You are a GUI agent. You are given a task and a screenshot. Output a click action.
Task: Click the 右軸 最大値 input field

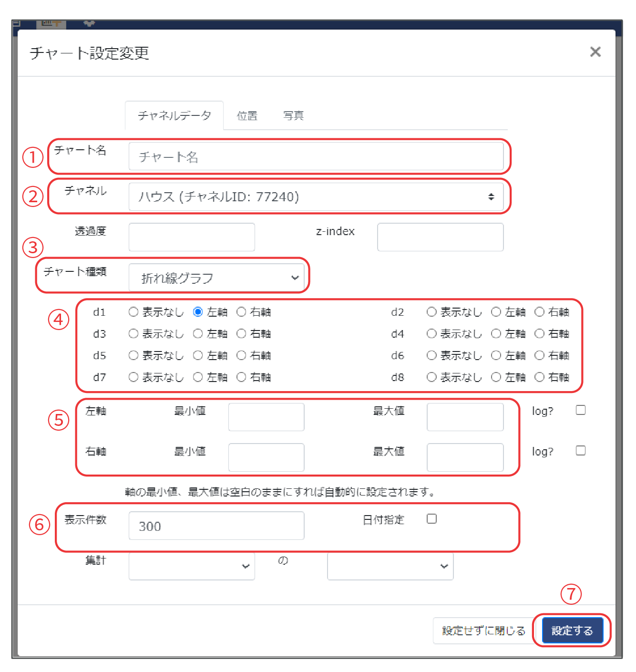point(465,457)
